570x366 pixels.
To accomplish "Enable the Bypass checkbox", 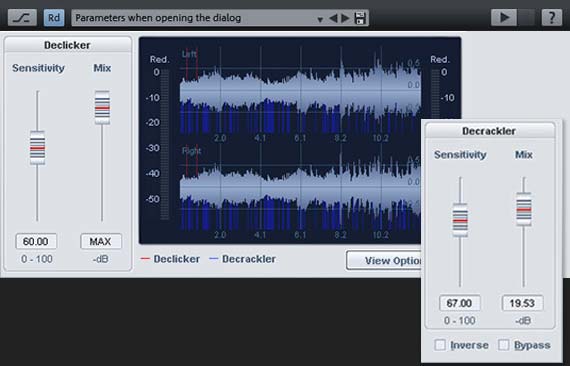I will click(503, 345).
